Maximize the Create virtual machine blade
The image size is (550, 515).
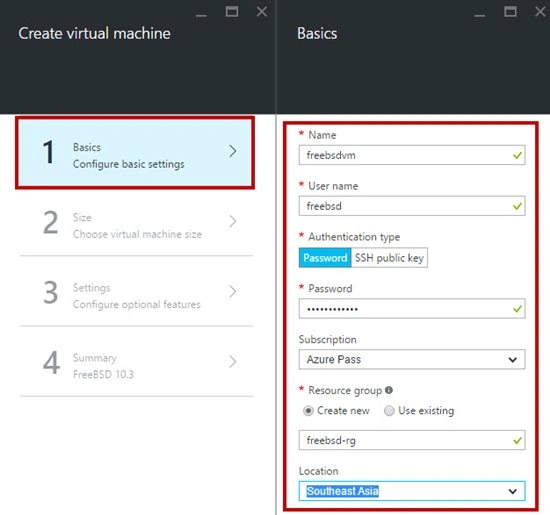coord(232,12)
